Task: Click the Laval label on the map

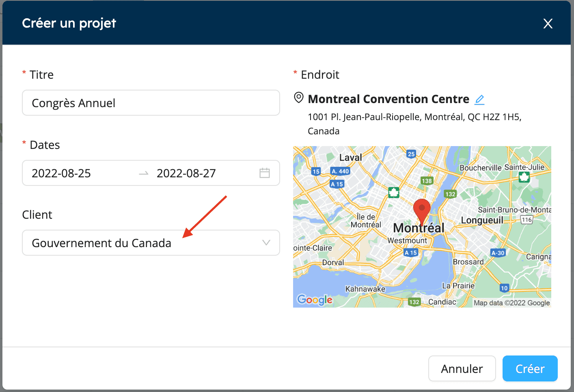Action: pos(351,157)
